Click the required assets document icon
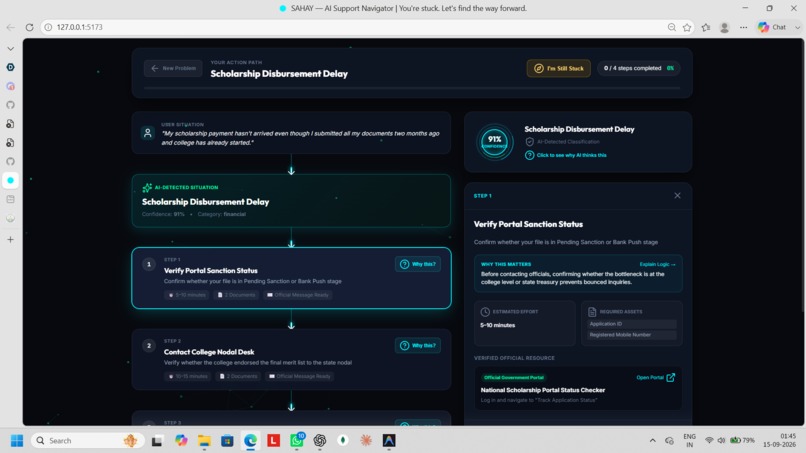 click(592, 312)
